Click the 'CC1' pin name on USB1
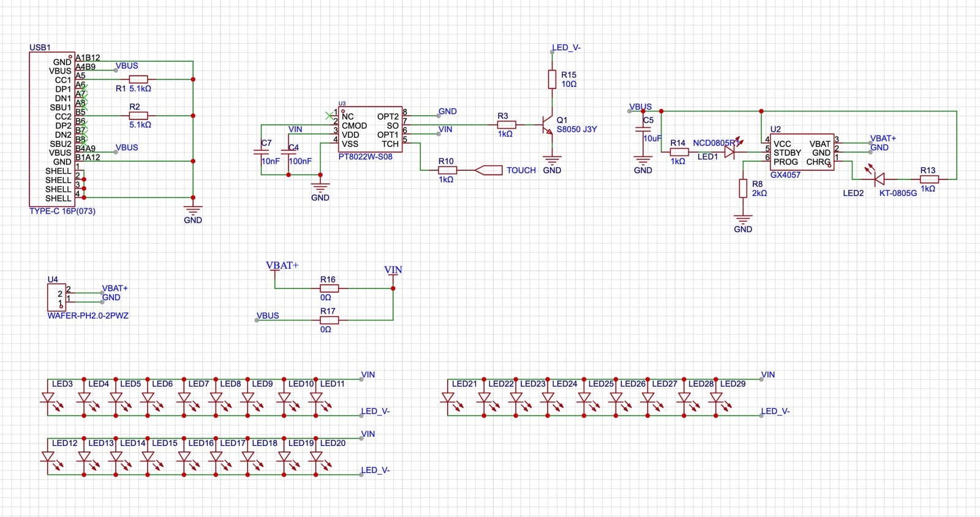980x517 pixels. (63, 80)
